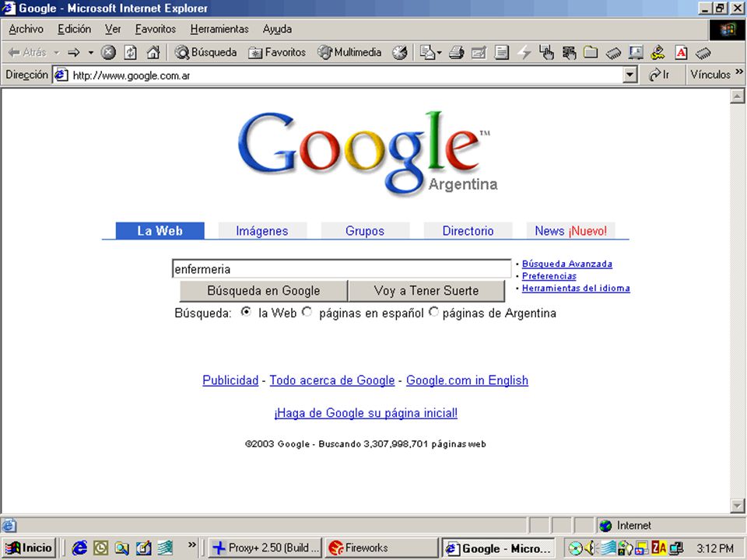Click the lightning bolt toolbar icon

coord(524,52)
